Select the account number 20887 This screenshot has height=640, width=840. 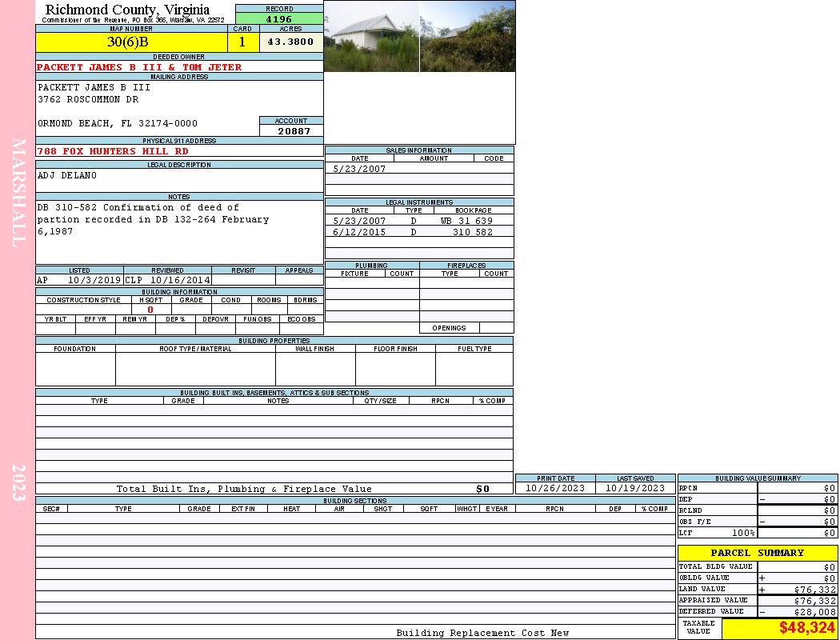[294, 131]
